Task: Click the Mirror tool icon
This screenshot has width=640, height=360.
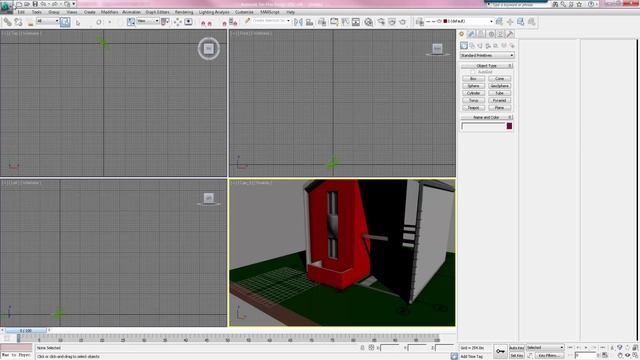Action: [x=298, y=22]
